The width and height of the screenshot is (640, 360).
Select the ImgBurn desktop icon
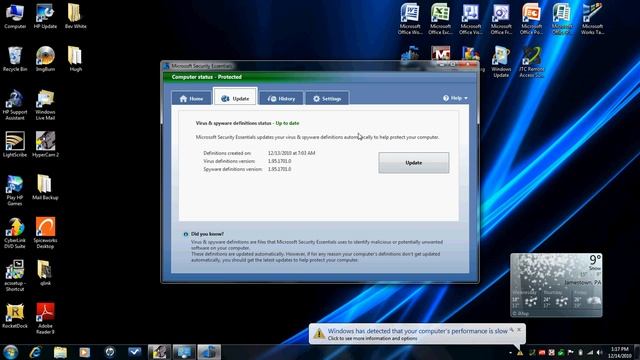click(x=45, y=59)
